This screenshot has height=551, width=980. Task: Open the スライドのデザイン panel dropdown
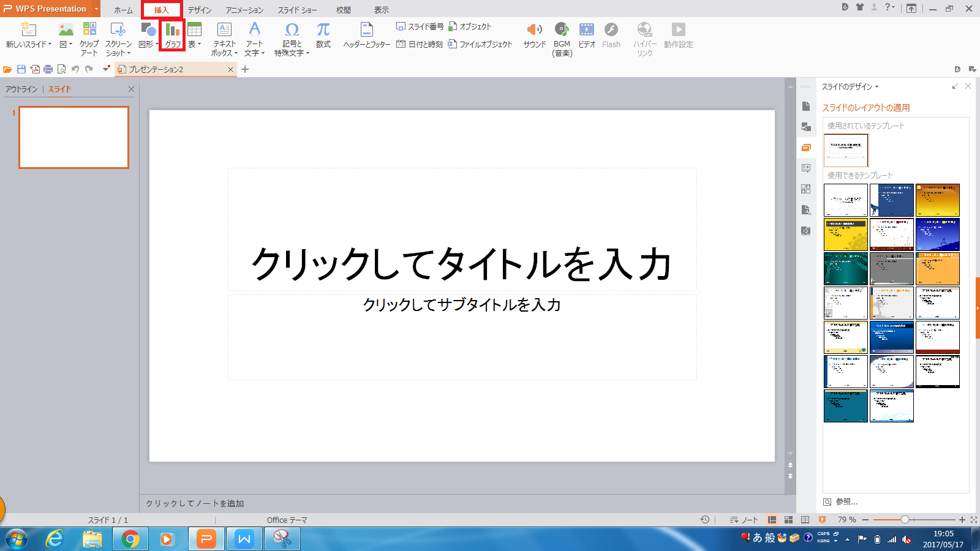click(x=876, y=87)
